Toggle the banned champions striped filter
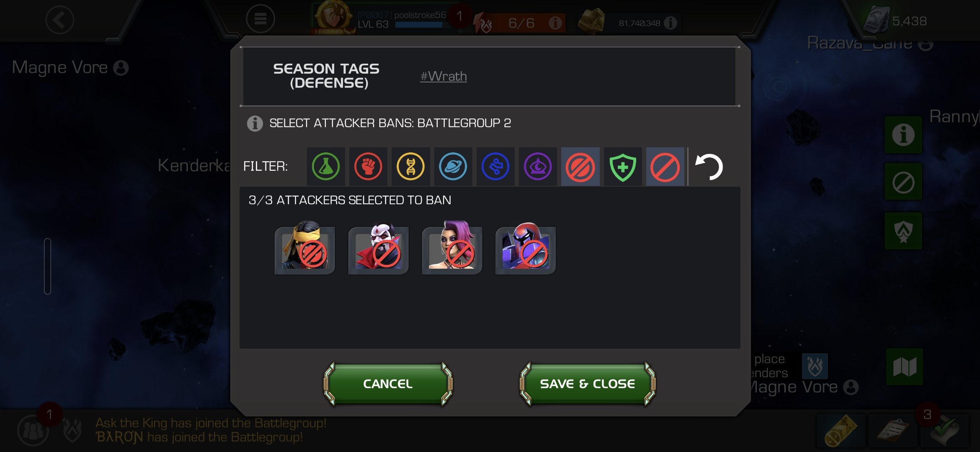The image size is (980, 452). pos(580,167)
